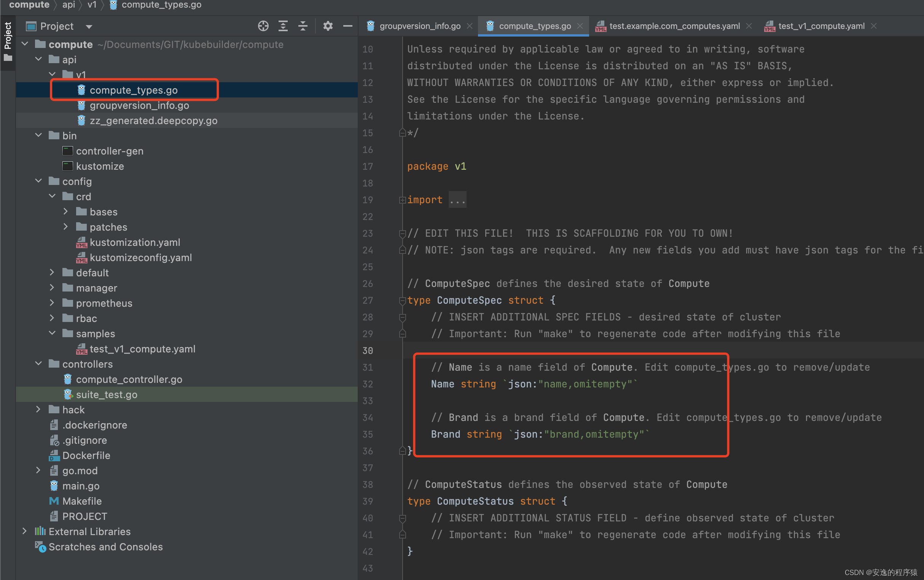This screenshot has width=924, height=580.
Task: Fold the ComputeSpec struct at line 27
Action: click(x=402, y=300)
